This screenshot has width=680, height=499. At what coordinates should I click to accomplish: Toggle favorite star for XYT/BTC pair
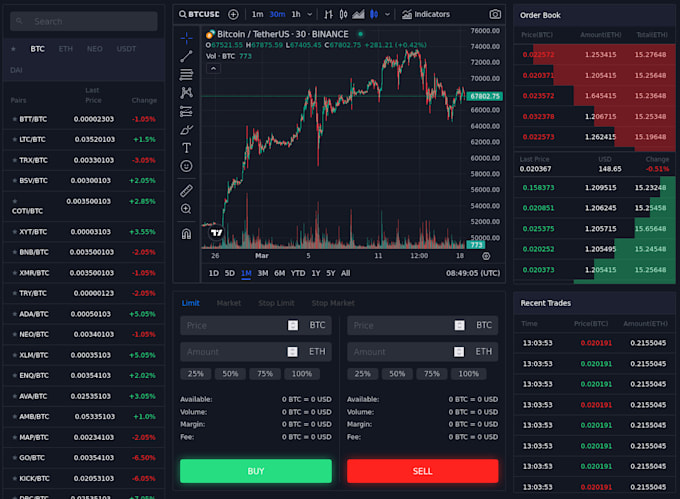[15, 232]
